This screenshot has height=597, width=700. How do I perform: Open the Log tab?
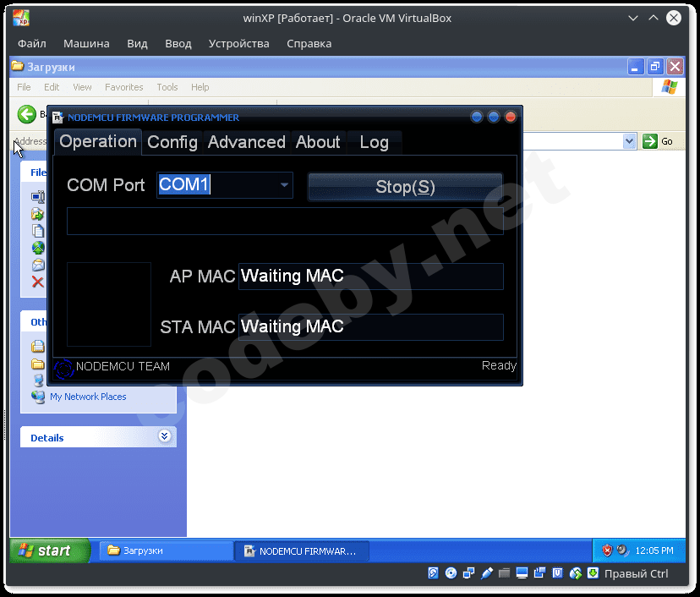pos(375,142)
